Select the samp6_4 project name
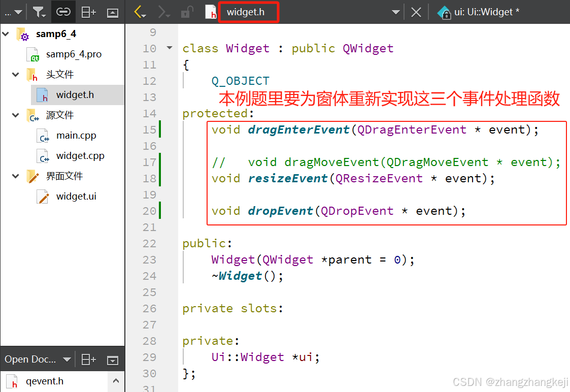Screen dimensions: 570x392 56,34
